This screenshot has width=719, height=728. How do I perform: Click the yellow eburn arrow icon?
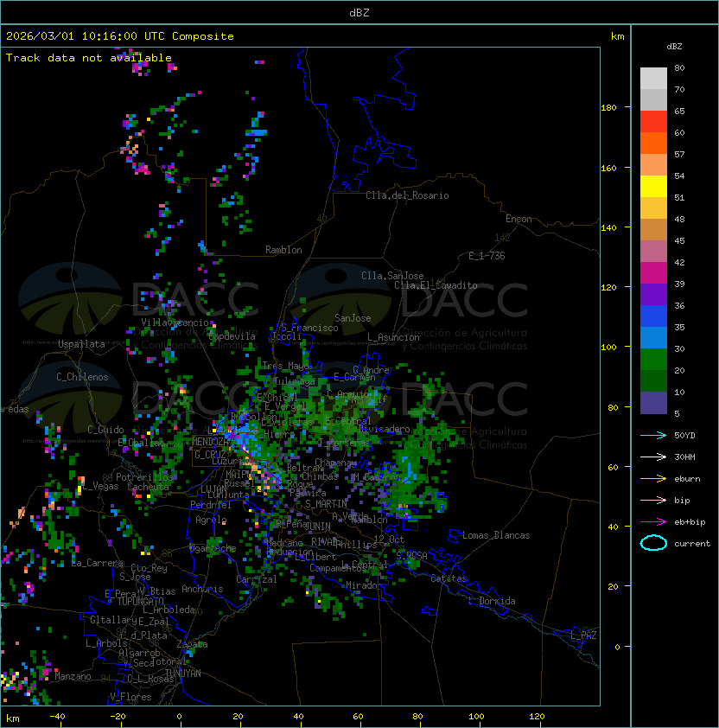pyautogui.click(x=653, y=478)
